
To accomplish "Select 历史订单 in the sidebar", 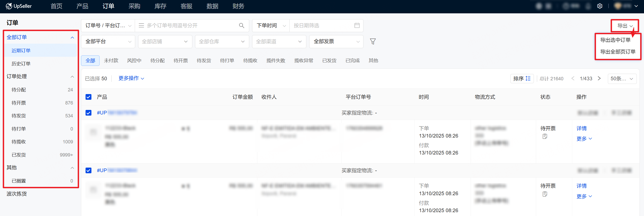I will click(x=21, y=64).
